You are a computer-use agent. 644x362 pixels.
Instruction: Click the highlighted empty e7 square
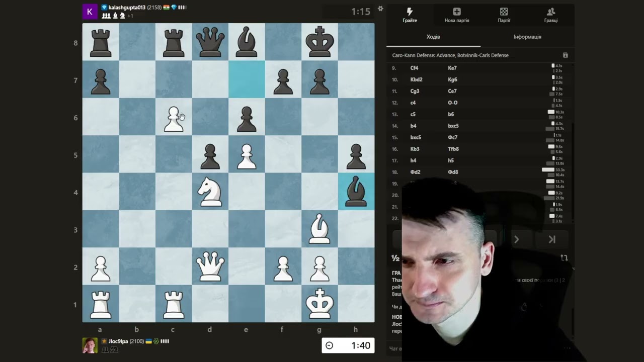pos(247,80)
